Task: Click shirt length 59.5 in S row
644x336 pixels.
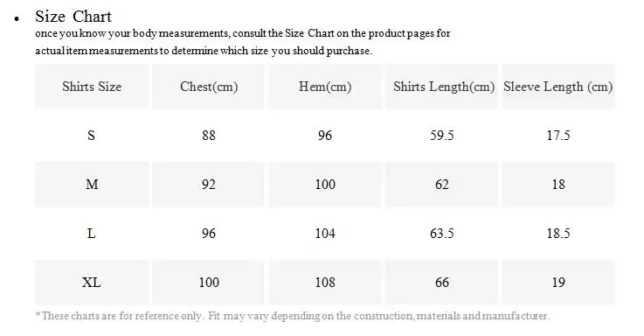Action: coord(442,136)
